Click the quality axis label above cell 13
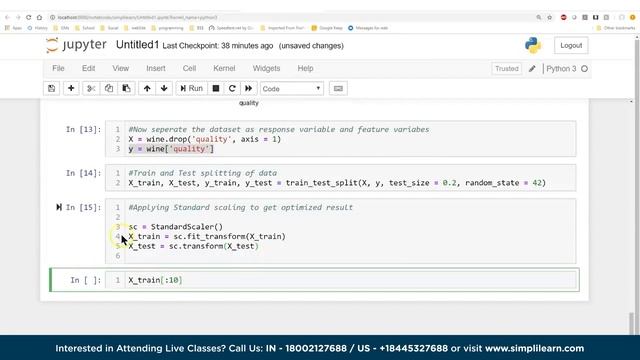 click(x=249, y=103)
